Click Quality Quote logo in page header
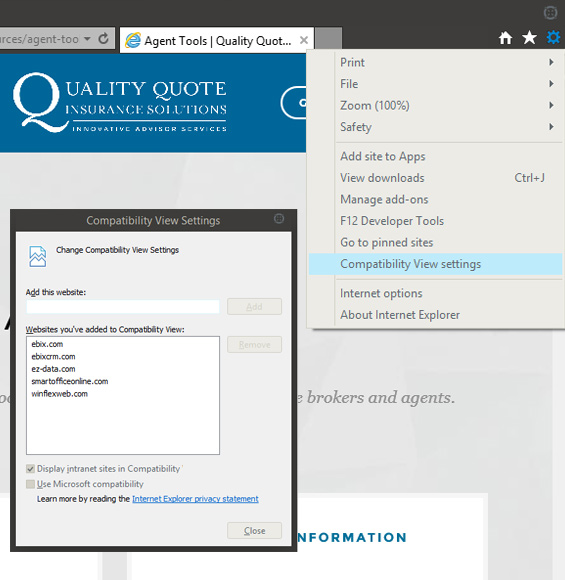This screenshot has height=580, width=565. 120,102
